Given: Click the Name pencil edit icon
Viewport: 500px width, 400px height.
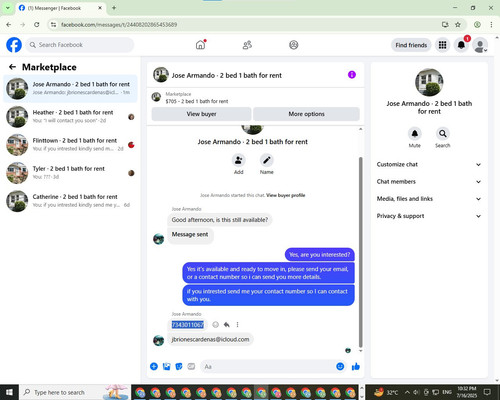Looking at the screenshot, I should pos(267,160).
